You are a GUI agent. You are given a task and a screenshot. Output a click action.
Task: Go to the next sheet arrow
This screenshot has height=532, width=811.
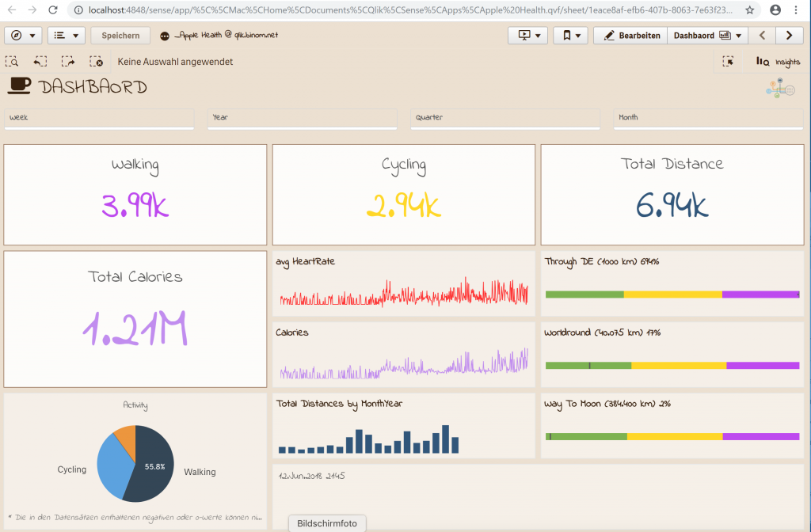790,35
